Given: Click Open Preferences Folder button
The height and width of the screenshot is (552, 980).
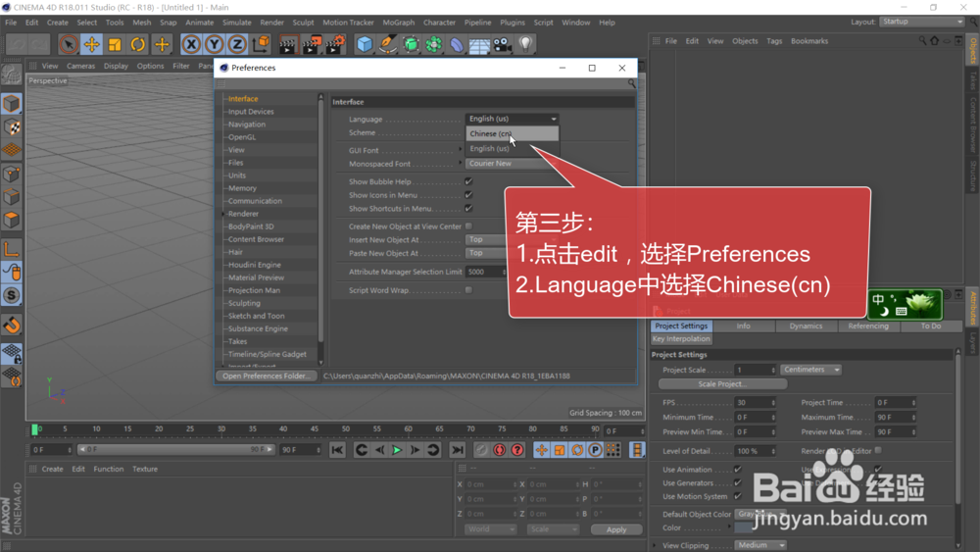Looking at the screenshot, I should [x=267, y=376].
